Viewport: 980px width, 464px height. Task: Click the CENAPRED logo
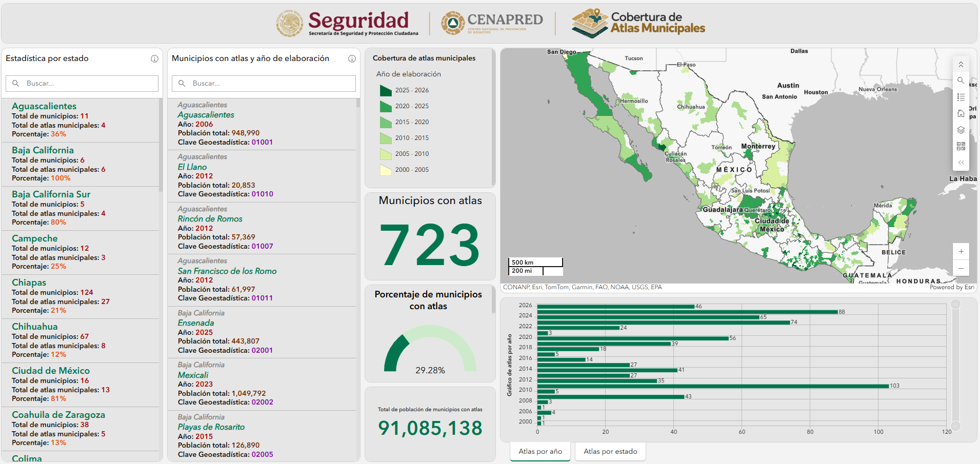pyautogui.click(x=492, y=23)
